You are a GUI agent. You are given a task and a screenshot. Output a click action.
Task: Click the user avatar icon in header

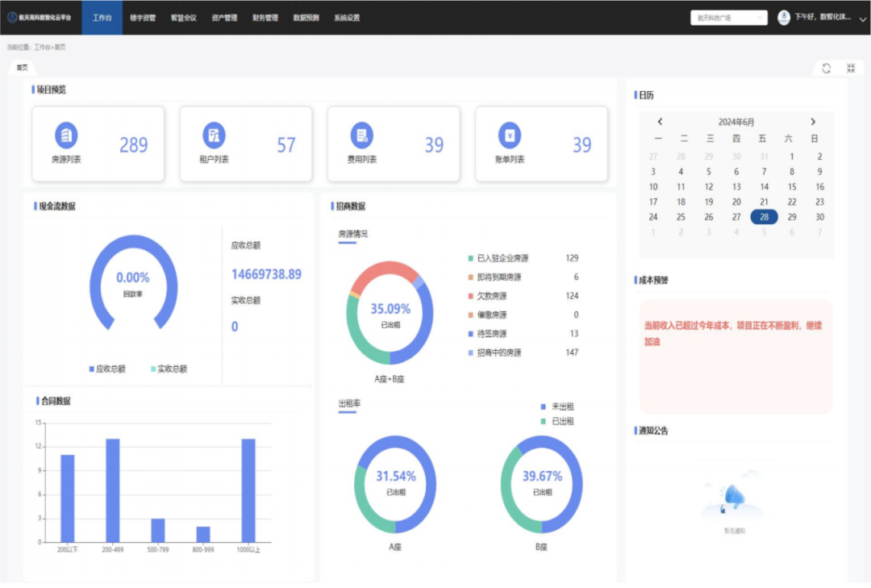(783, 18)
